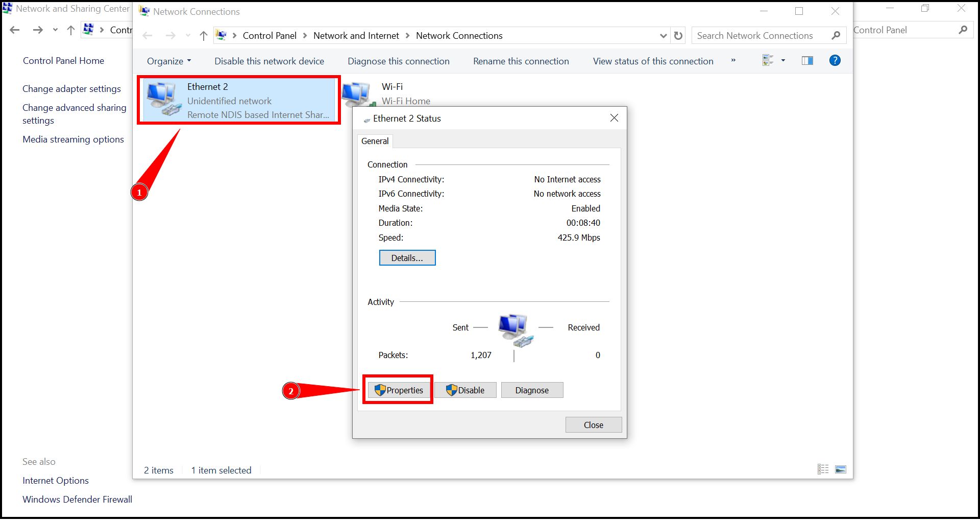Expand chevron after Control Panel breadcrumb

305,36
